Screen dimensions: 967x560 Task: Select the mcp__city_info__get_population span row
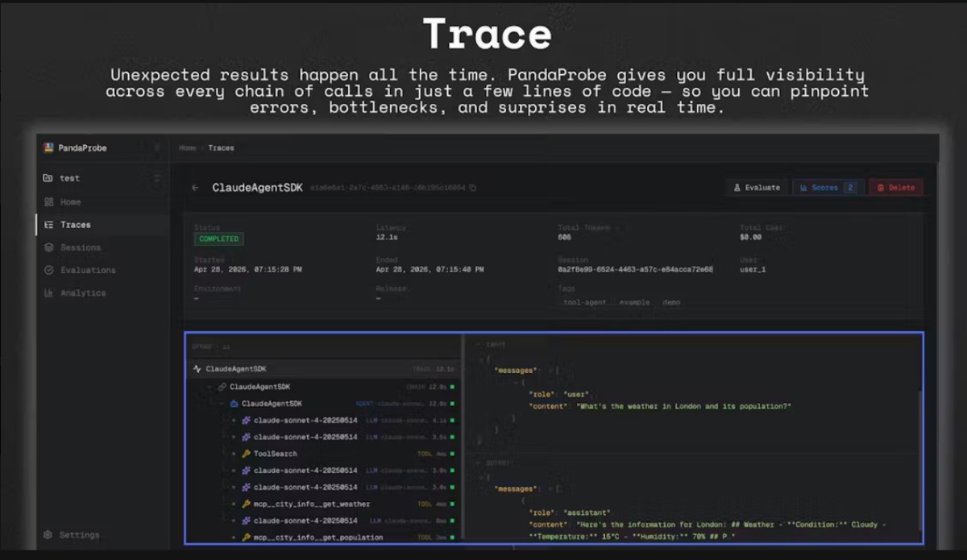[324, 537]
